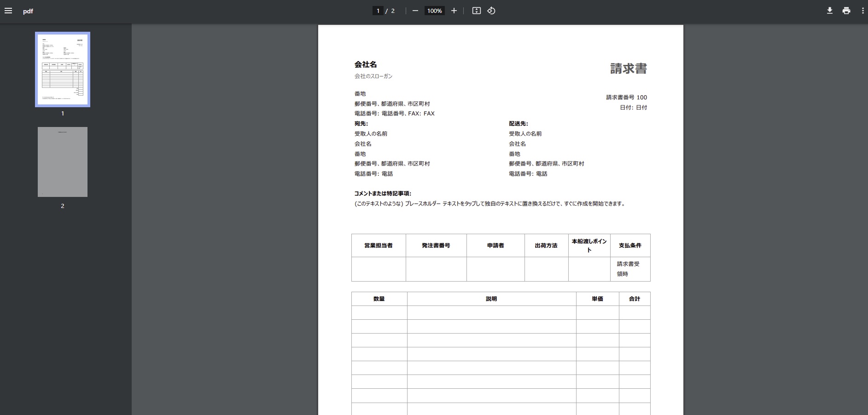
Task: Open the page 2 thumbnail
Action: [x=63, y=162]
